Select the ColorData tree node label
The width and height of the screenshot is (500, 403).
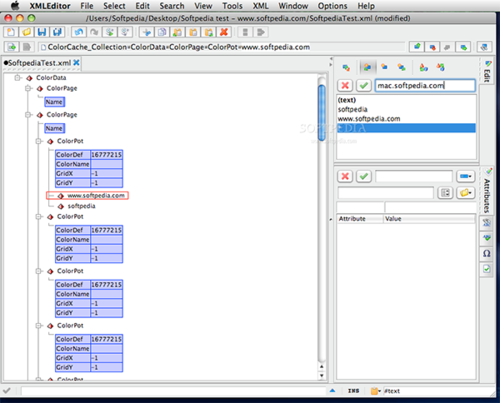point(51,78)
